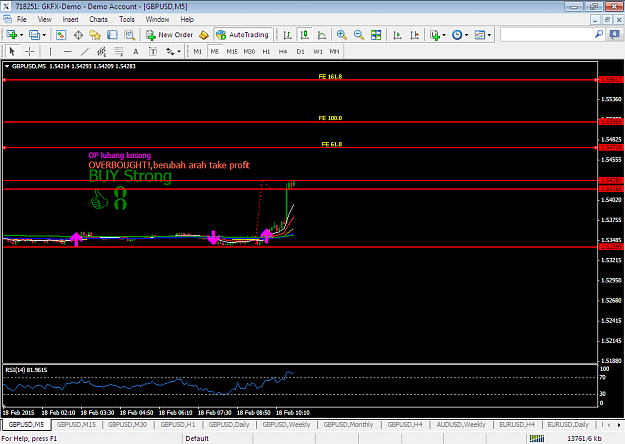The height and width of the screenshot is (444, 625).
Task: Expand the Templates dropdown arrow
Action: [x=489, y=35]
